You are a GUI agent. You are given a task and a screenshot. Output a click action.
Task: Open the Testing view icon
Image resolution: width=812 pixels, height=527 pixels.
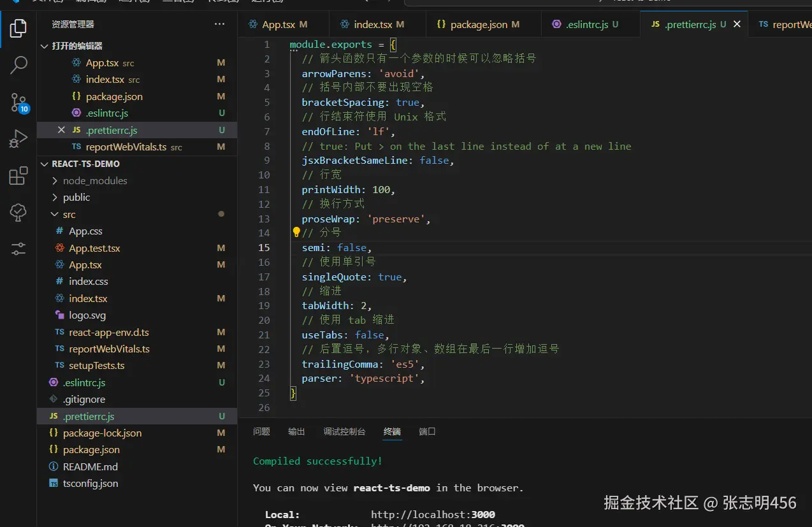(18, 212)
